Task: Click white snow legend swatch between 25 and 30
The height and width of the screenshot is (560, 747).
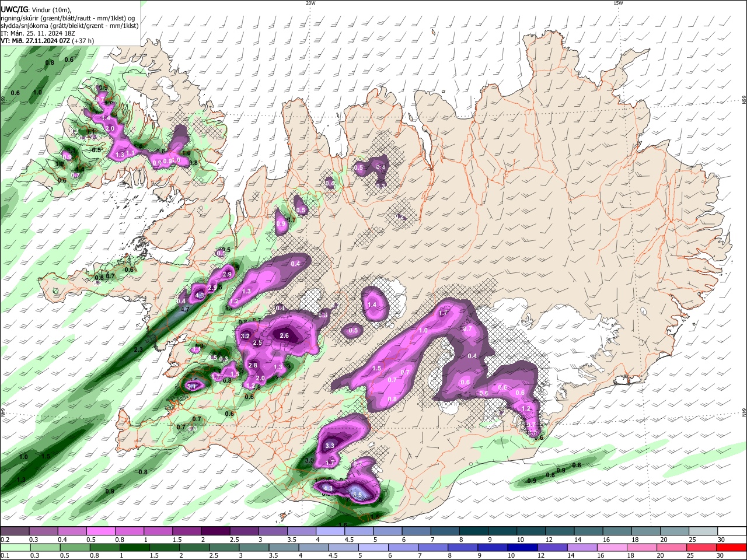Action: (704, 532)
